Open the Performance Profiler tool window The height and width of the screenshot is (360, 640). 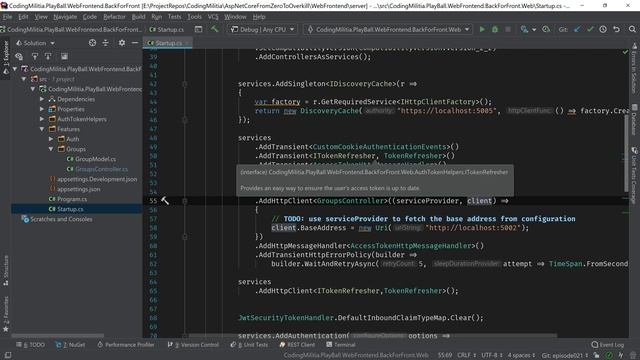point(126,345)
